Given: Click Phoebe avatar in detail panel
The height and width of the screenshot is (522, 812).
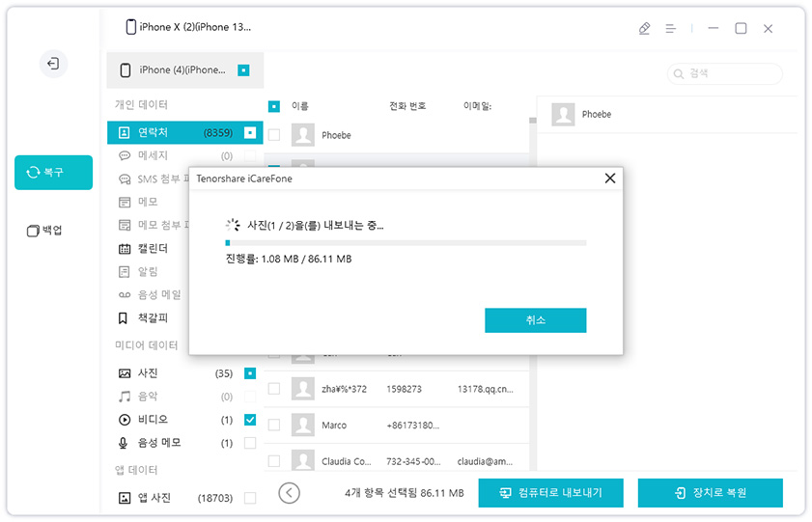Looking at the screenshot, I should [563, 114].
